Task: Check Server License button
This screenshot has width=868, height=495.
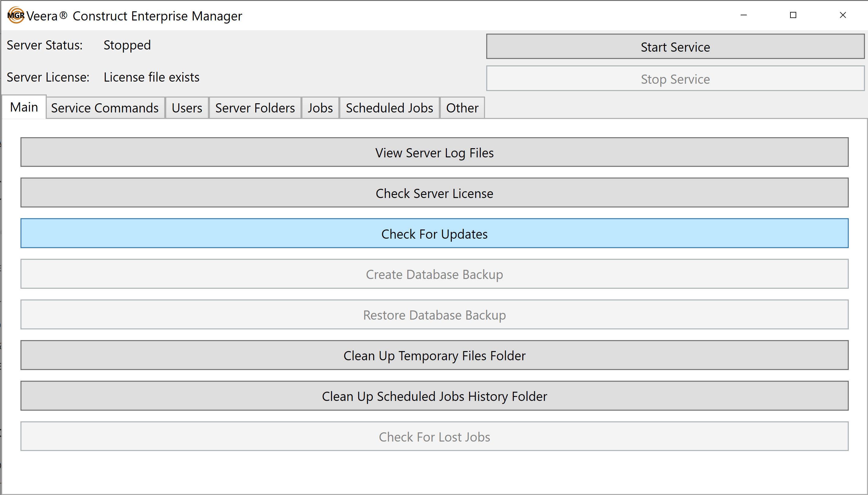Action: [x=434, y=193]
